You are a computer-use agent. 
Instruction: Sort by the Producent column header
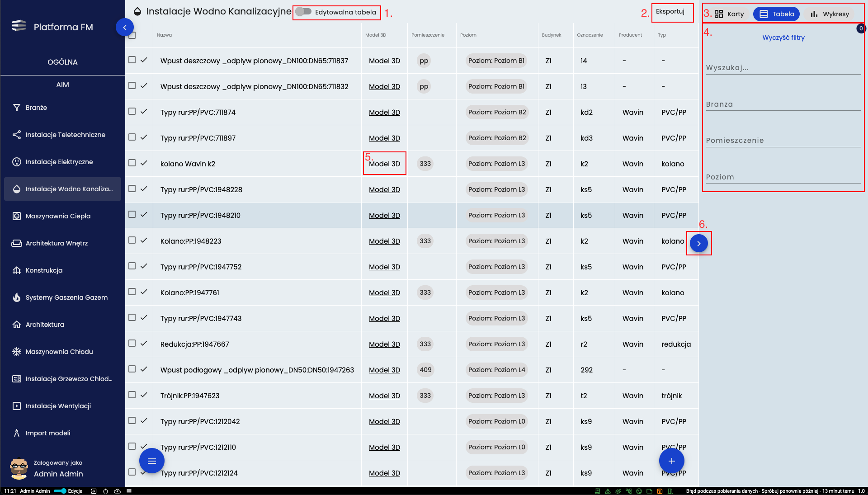click(x=630, y=35)
